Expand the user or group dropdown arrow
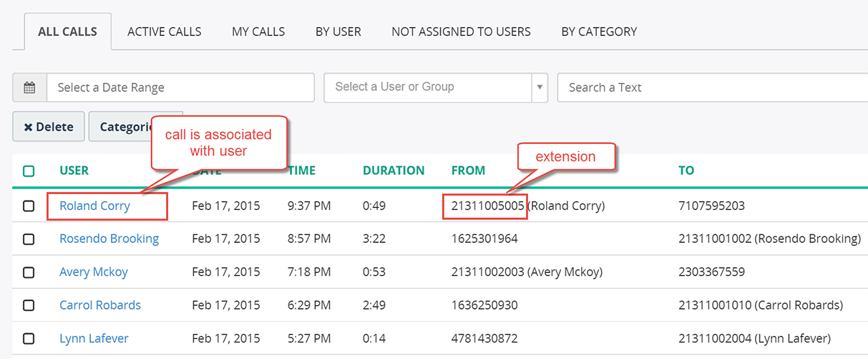Image resolution: width=868 pixels, height=359 pixels. (x=540, y=87)
